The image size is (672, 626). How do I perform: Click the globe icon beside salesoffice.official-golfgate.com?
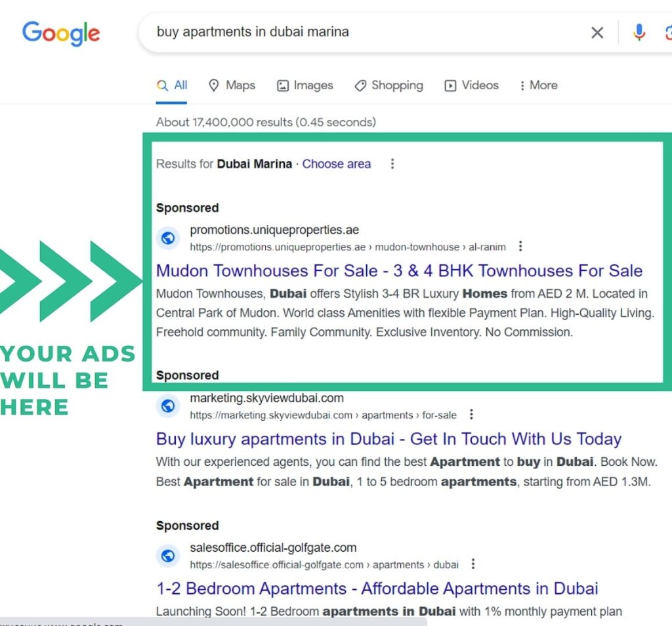(x=168, y=556)
